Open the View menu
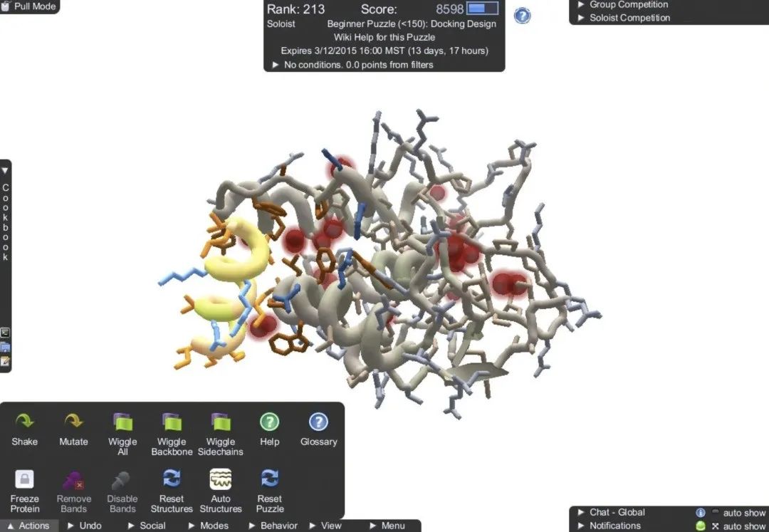The image size is (769, 532). pos(325,526)
